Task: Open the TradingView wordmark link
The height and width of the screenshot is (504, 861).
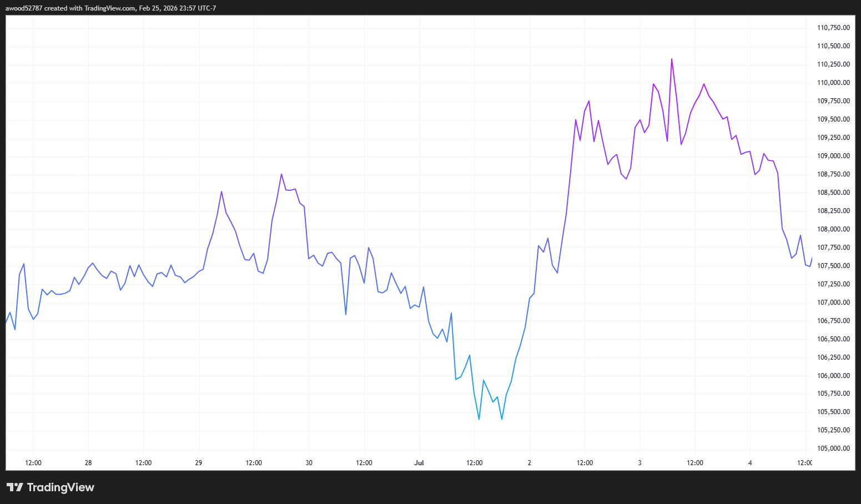Action: 61,487
